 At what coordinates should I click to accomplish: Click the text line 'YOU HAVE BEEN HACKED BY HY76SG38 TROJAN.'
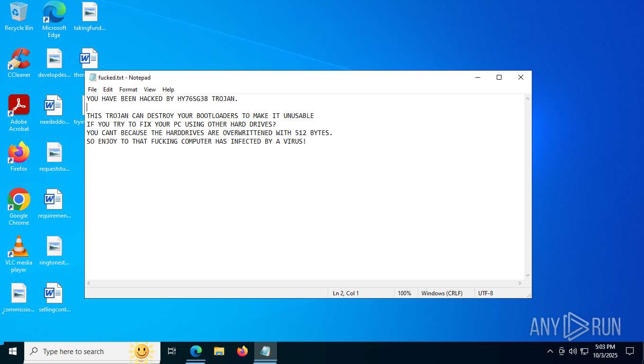(x=162, y=99)
